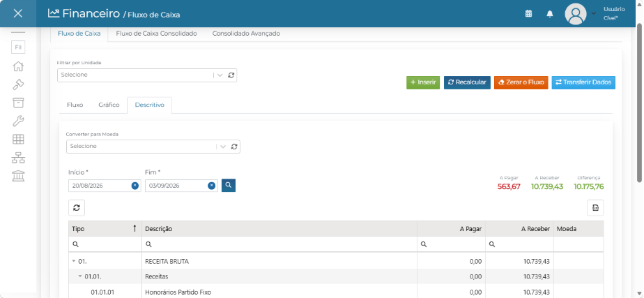The width and height of the screenshot is (644, 298).
Task: Click the user avatar picture
Action: [x=576, y=14]
